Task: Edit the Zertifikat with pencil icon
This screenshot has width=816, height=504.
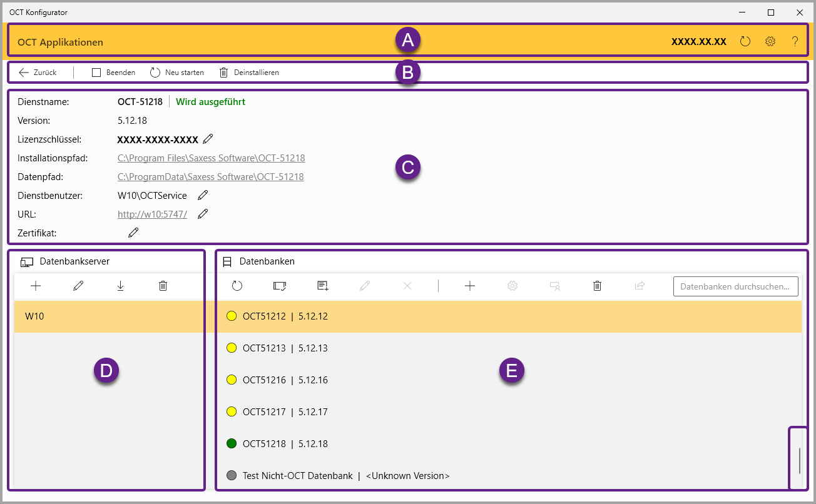Action: pyautogui.click(x=133, y=233)
